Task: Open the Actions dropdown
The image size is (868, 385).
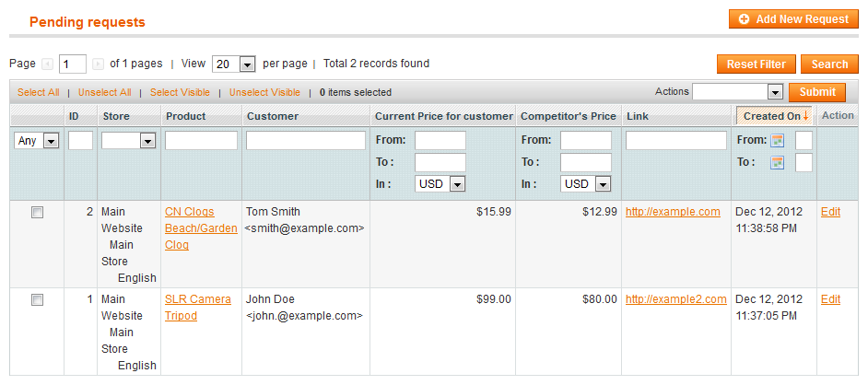Action: 737,92
